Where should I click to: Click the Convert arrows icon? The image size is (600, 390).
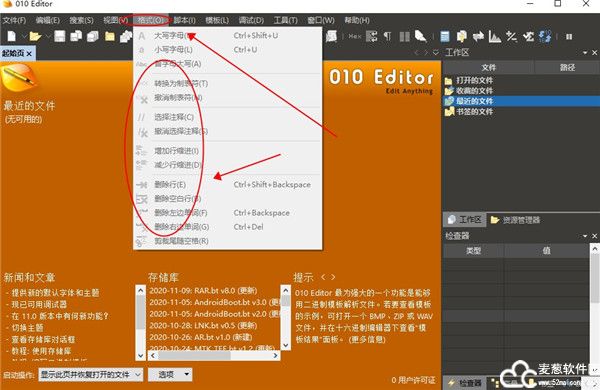tap(478, 36)
